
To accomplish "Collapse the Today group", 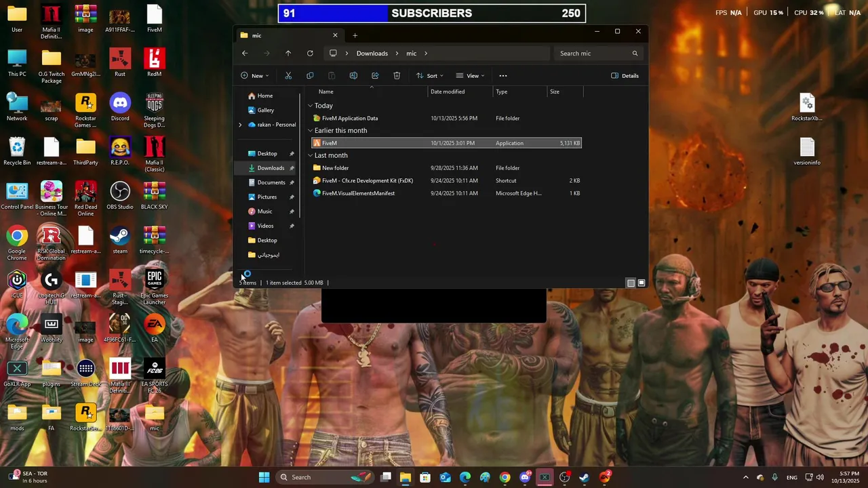I will tap(310, 106).
